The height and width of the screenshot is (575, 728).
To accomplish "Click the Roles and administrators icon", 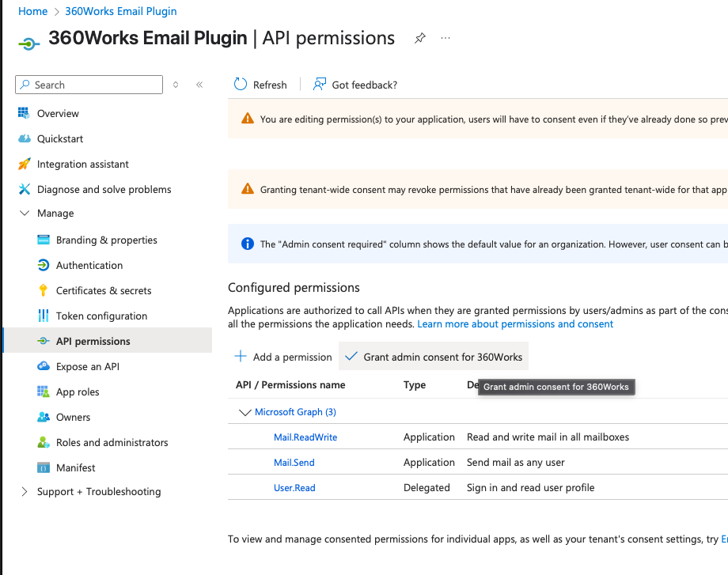I will 44,442.
